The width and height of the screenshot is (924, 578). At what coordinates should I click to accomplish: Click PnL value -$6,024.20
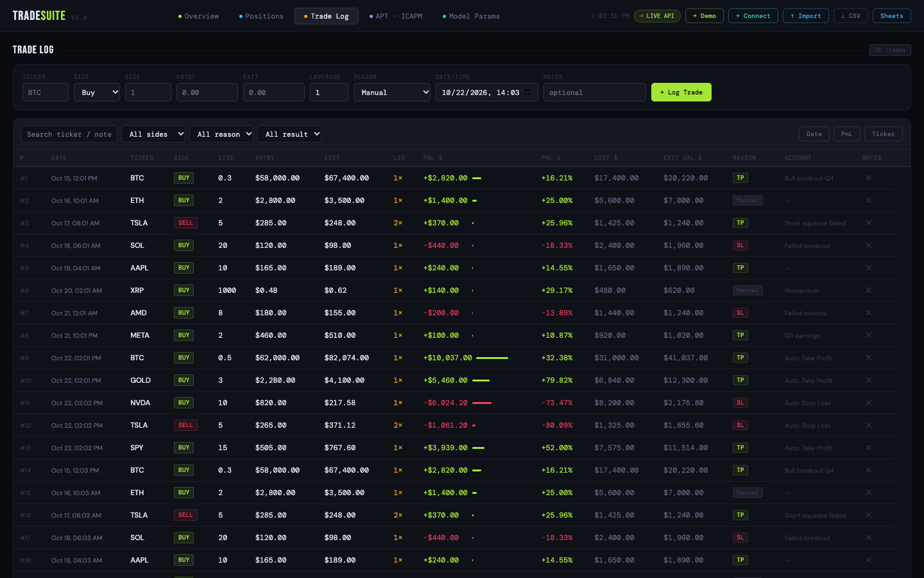tap(445, 403)
